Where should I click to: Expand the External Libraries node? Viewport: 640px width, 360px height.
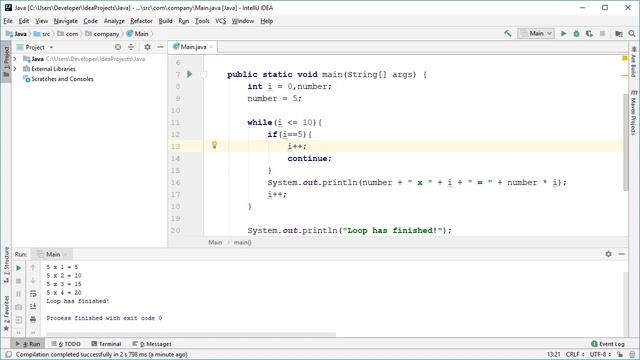(x=15, y=69)
